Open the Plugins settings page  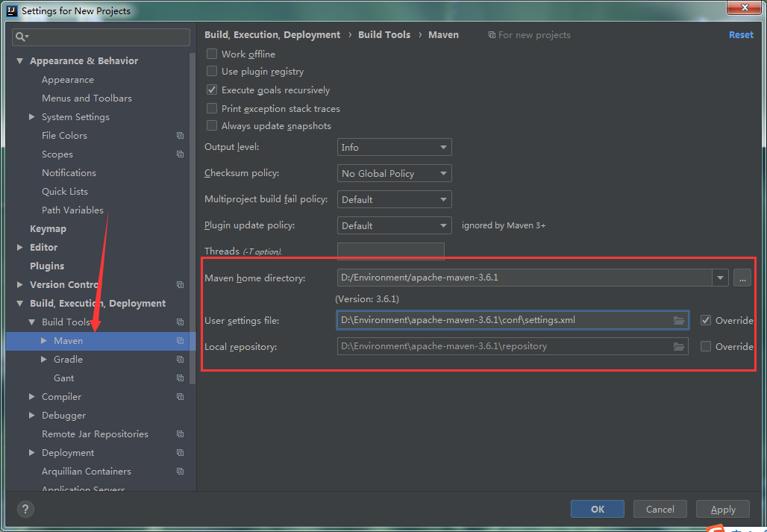47,266
